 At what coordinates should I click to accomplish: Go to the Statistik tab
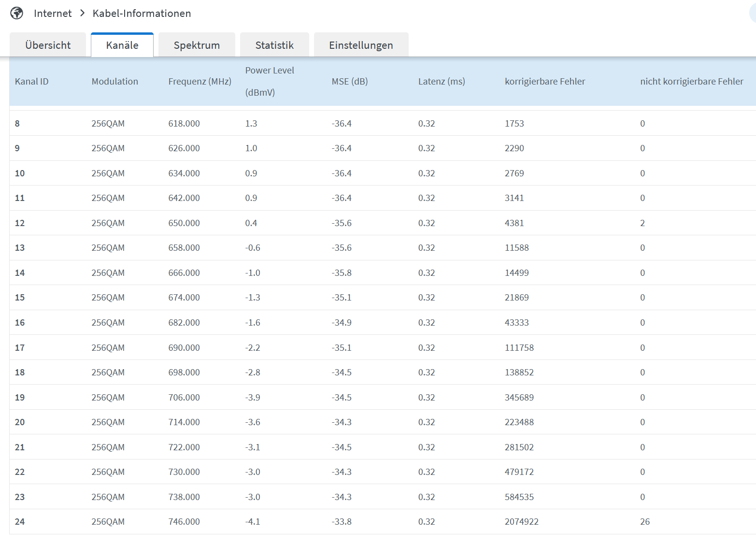(x=274, y=45)
